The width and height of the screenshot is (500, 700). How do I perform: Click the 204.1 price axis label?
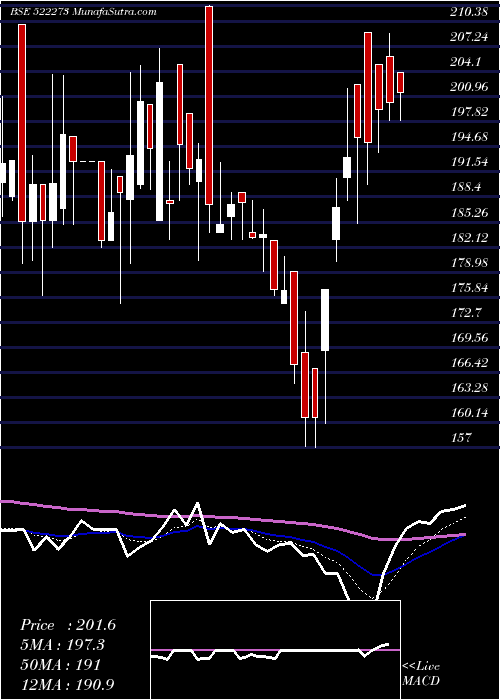pyautogui.click(x=466, y=62)
